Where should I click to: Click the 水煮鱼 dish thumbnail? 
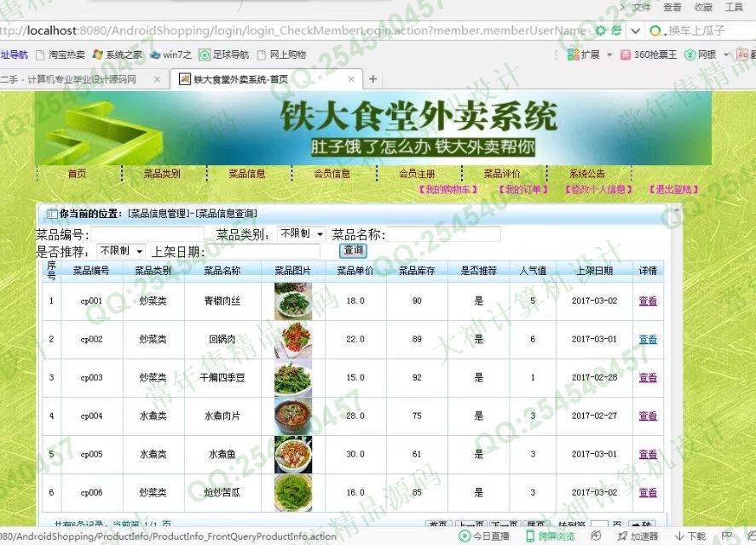293,455
